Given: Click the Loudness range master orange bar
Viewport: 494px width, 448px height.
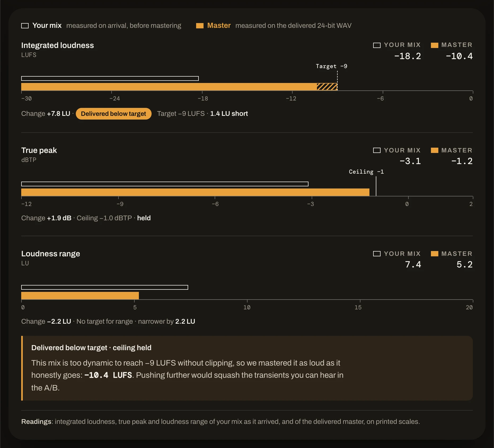Looking at the screenshot, I should [x=80, y=296].
